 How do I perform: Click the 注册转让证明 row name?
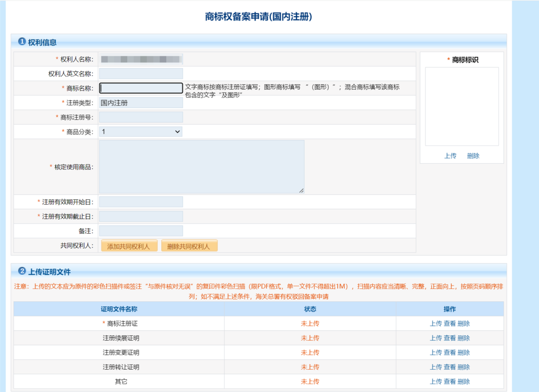(121, 367)
